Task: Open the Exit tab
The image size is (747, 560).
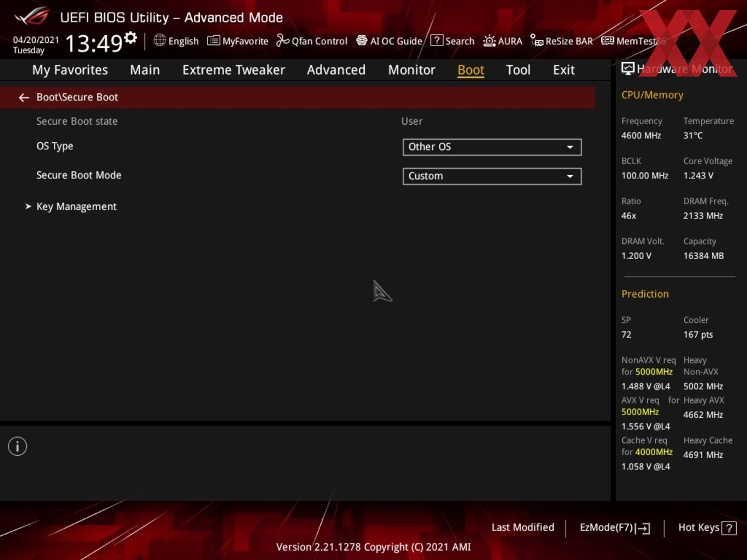Action: click(564, 70)
